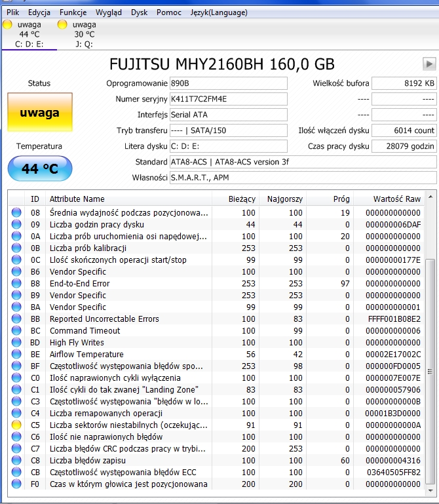Click the blue status icon for High Fly Writes

pos(16,342)
